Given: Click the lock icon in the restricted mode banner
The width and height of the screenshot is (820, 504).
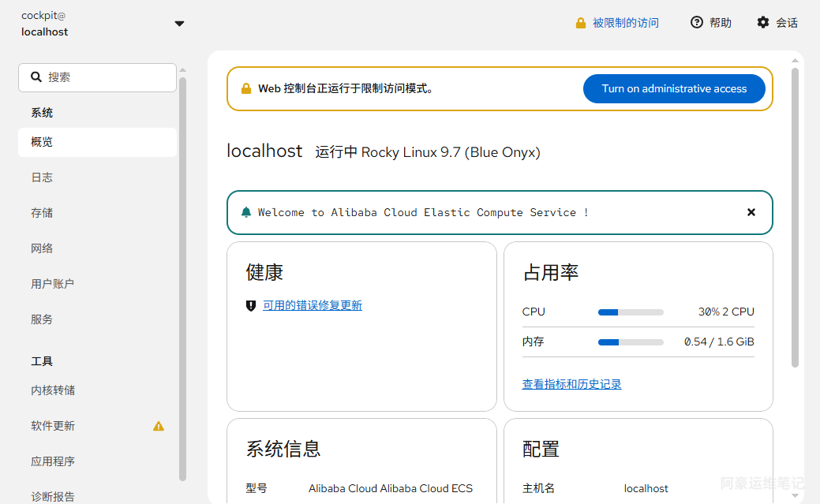Looking at the screenshot, I should [x=245, y=89].
